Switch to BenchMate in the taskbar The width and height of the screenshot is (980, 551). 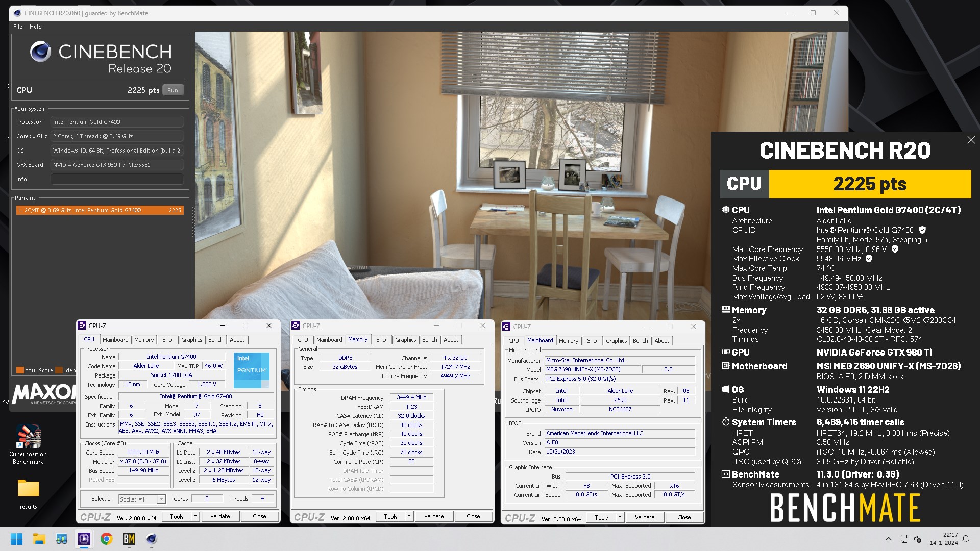tap(129, 539)
